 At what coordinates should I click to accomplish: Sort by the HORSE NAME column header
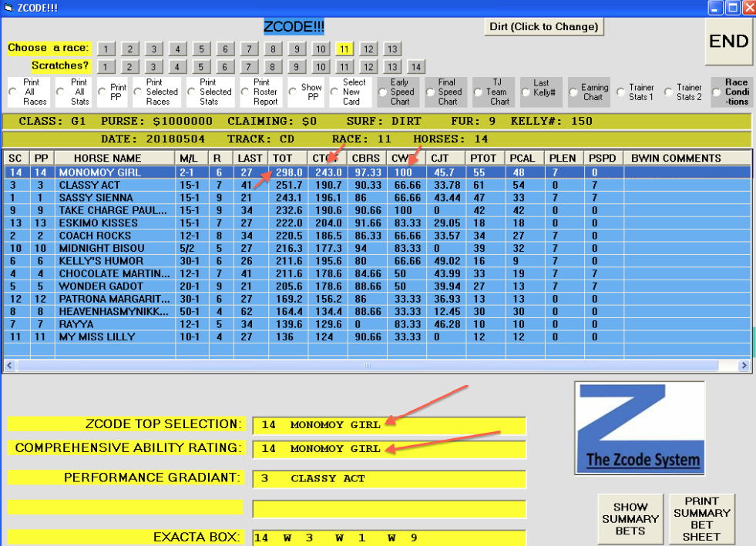point(115,158)
